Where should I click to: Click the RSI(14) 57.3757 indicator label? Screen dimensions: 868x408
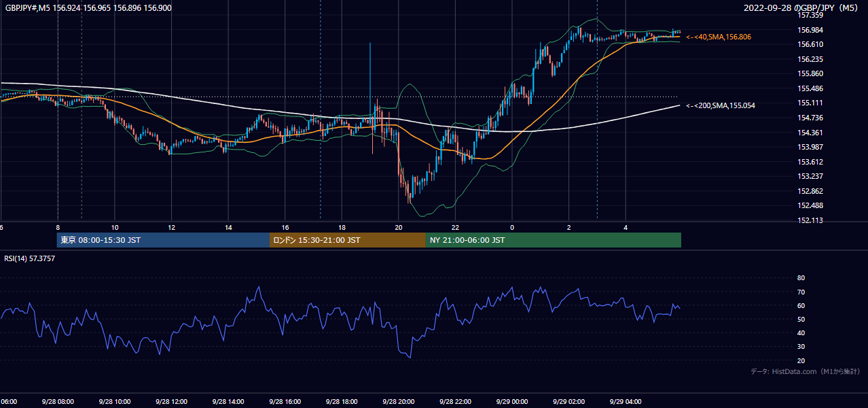click(30, 258)
